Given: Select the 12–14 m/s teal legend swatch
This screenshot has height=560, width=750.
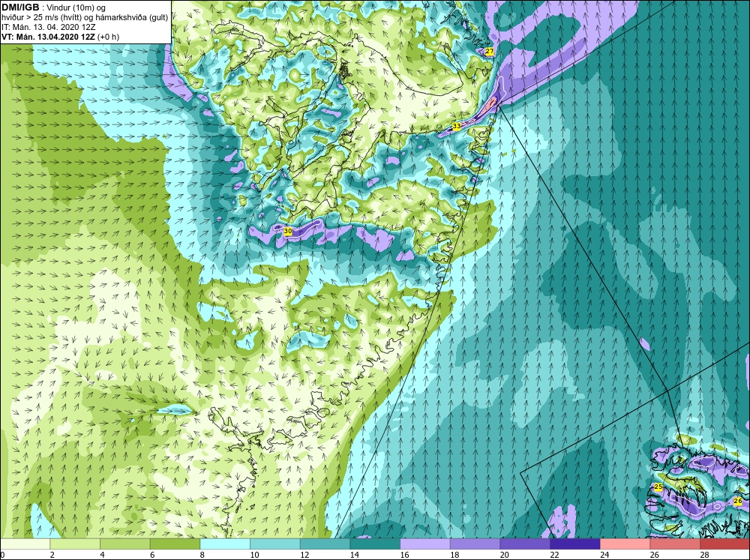Looking at the screenshot, I should pos(325,544).
